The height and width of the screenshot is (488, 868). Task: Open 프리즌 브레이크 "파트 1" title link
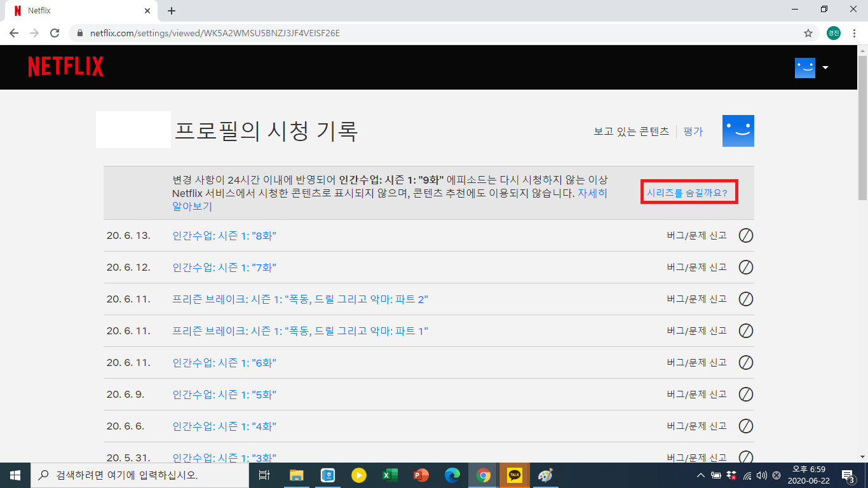[x=300, y=331]
